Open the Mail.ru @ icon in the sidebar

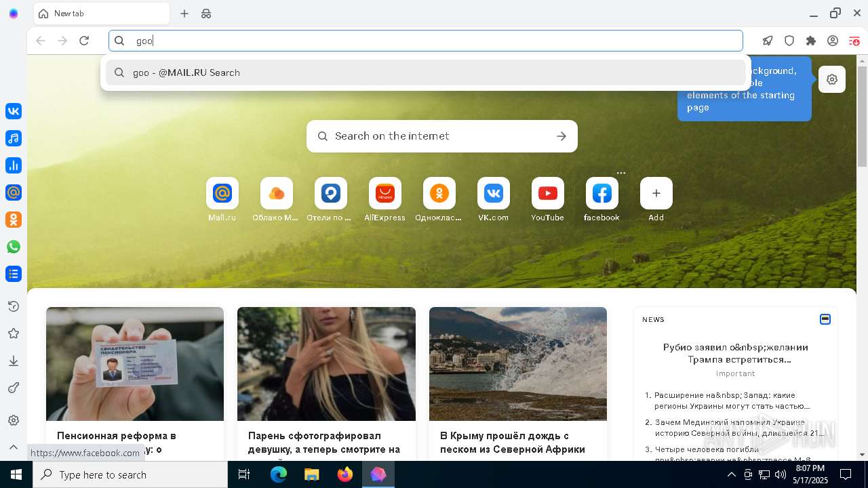tap(14, 192)
